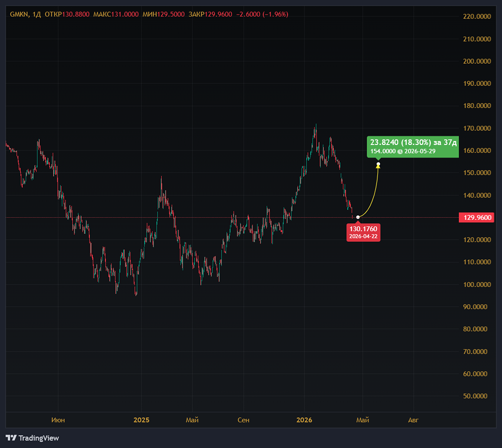
Task: Click the 2025 time axis label
Action: 141,420
